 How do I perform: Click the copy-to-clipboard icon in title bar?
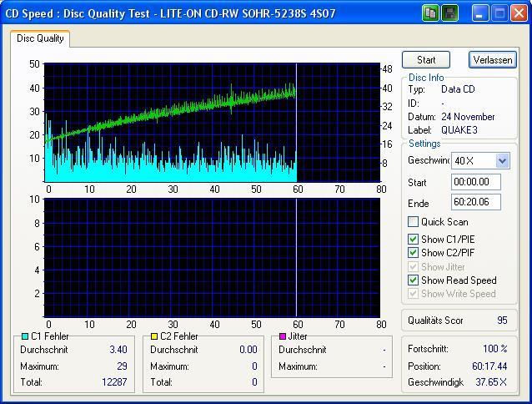[430, 13]
